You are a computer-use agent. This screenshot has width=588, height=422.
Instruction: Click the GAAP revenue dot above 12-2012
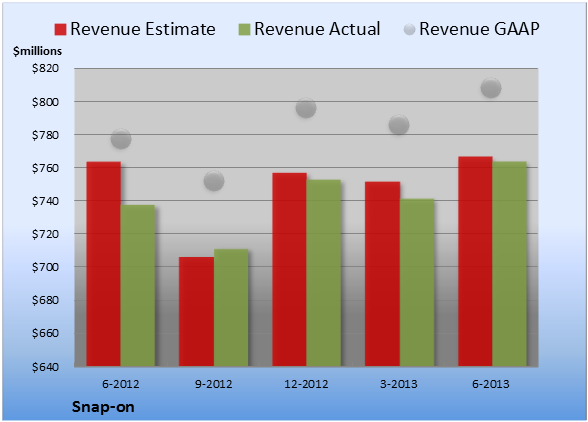[x=306, y=108]
